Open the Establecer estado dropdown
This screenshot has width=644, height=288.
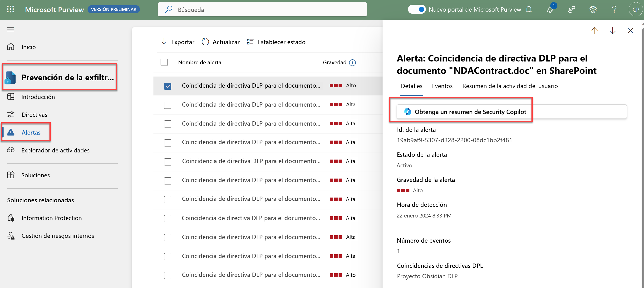[276, 42]
